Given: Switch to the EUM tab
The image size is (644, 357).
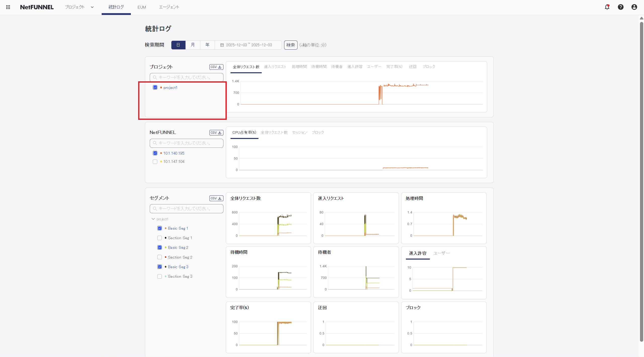Looking at the screenshot, I should (x=142, y=7).
